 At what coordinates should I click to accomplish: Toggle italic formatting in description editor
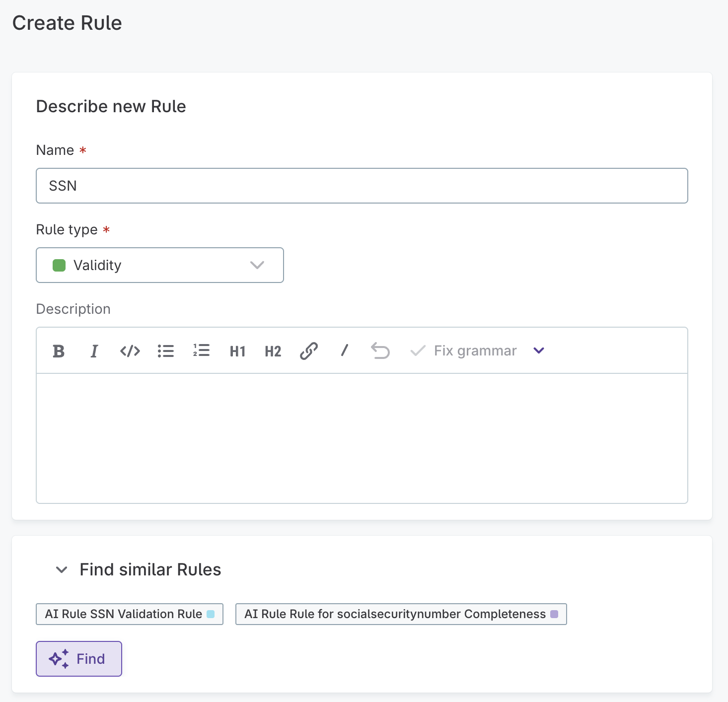tap(94, 351)
